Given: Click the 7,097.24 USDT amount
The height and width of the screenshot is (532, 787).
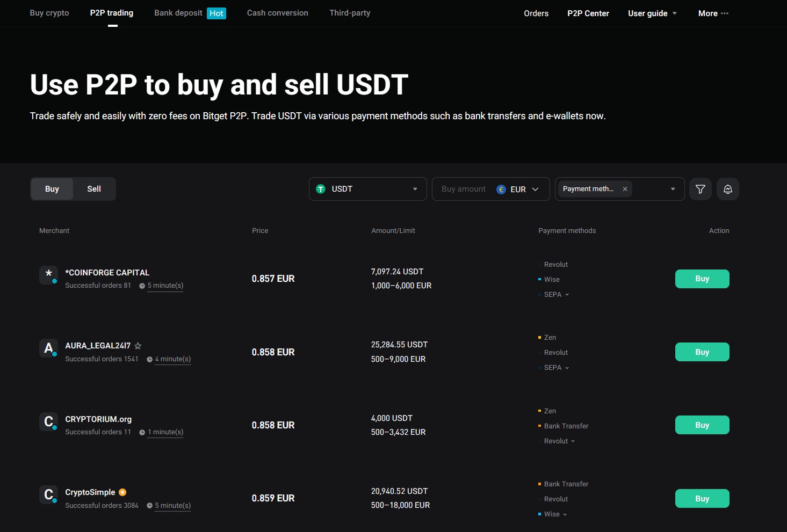Looking at the screenshot, I should (398, 272).
